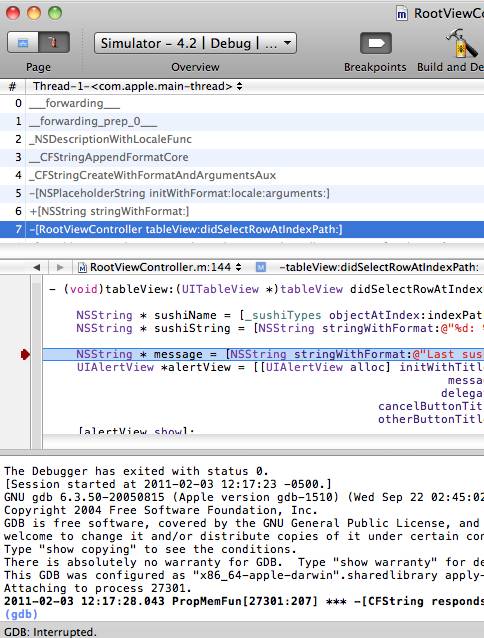484x638 pixels.
Task: Open the -tableView:didSelectRowAtIndexPath: method popup
Action: [x=379, y=267]
